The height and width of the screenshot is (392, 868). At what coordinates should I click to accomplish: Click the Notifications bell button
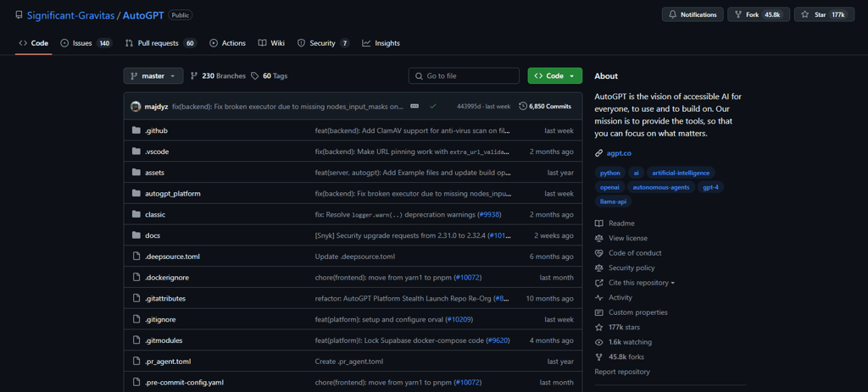pos(693,15)
